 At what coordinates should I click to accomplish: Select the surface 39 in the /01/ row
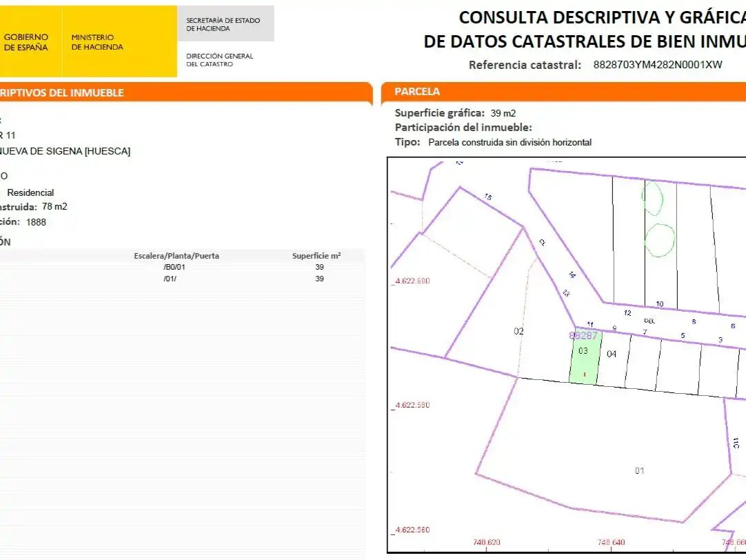[319, 279]
